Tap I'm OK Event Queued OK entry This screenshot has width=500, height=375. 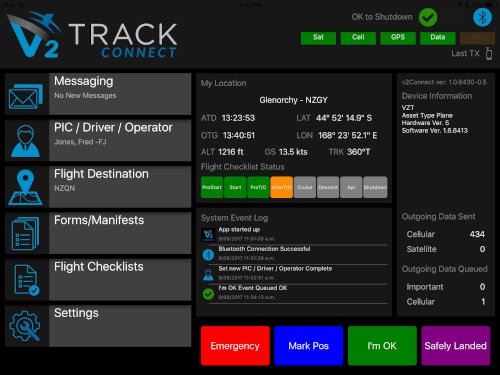294,293
